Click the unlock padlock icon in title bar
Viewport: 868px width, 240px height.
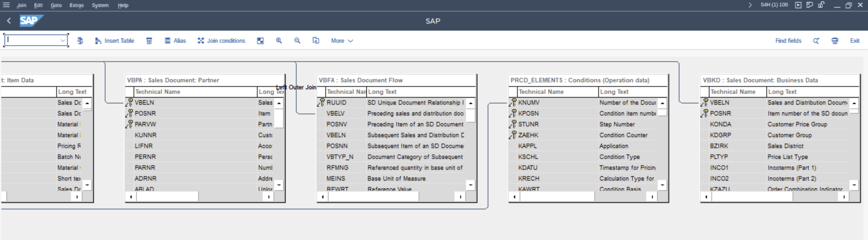[821, 5]
